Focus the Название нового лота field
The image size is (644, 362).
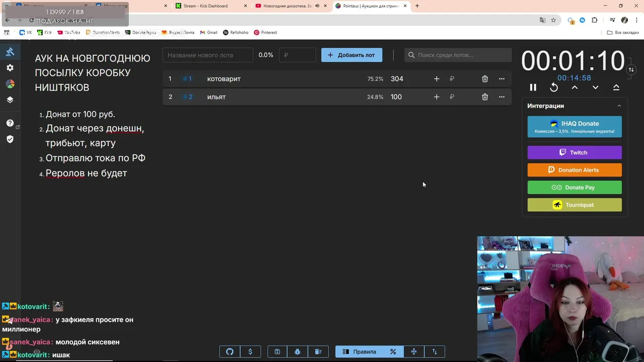pyautogui.click(x=208, y=55)
